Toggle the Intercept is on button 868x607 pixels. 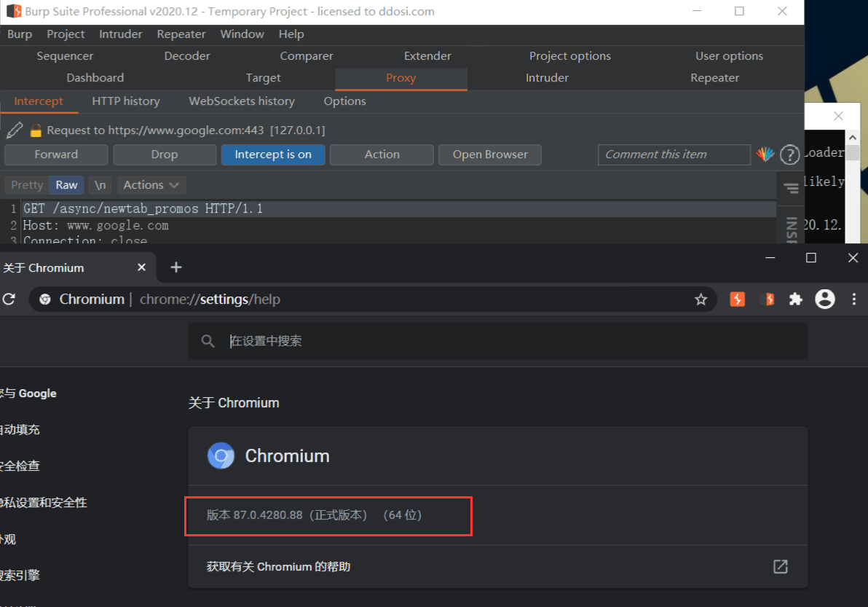click(x=273, y=154)
